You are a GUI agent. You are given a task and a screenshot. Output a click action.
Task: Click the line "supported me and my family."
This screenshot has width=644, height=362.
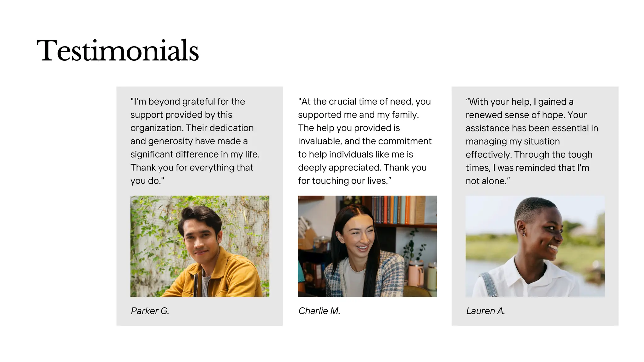(358, 115)
